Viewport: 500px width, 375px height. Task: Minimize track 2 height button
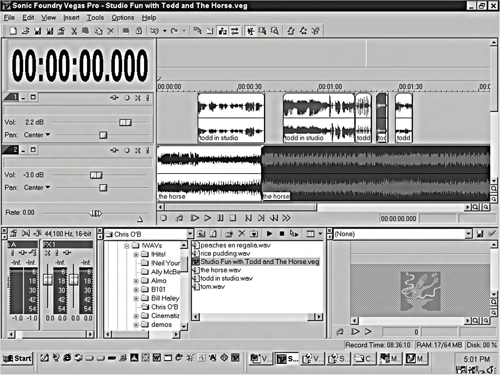[23, 150]
